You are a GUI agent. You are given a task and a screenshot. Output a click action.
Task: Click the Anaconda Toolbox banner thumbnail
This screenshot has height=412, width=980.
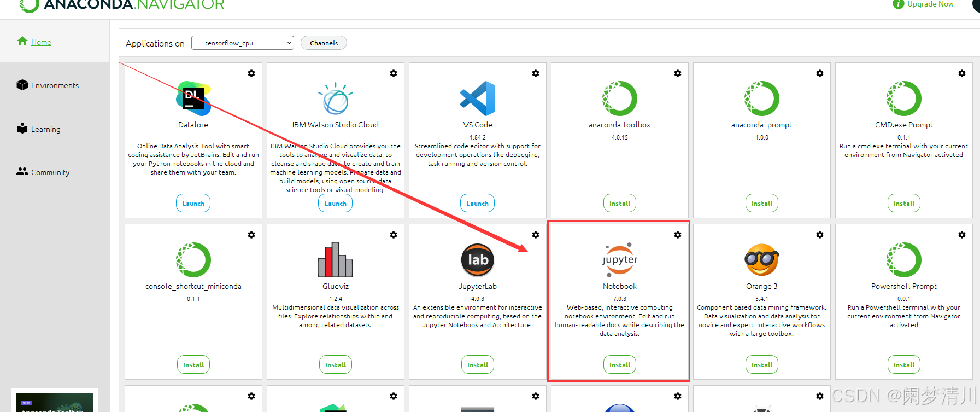point(55,402)
